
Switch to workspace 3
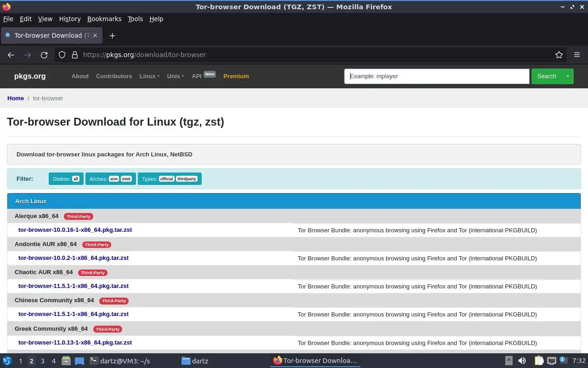(x=42, y=361)
